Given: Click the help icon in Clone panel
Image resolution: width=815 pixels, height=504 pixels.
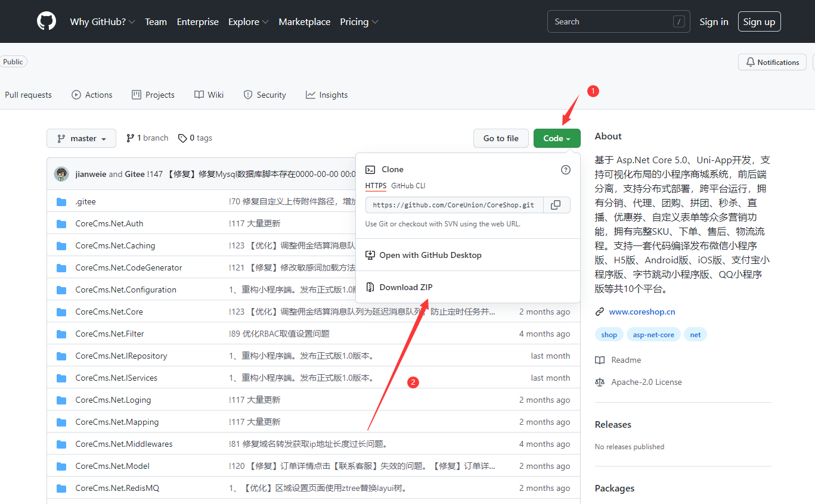Looking at the screenshot, I should 565,170.
